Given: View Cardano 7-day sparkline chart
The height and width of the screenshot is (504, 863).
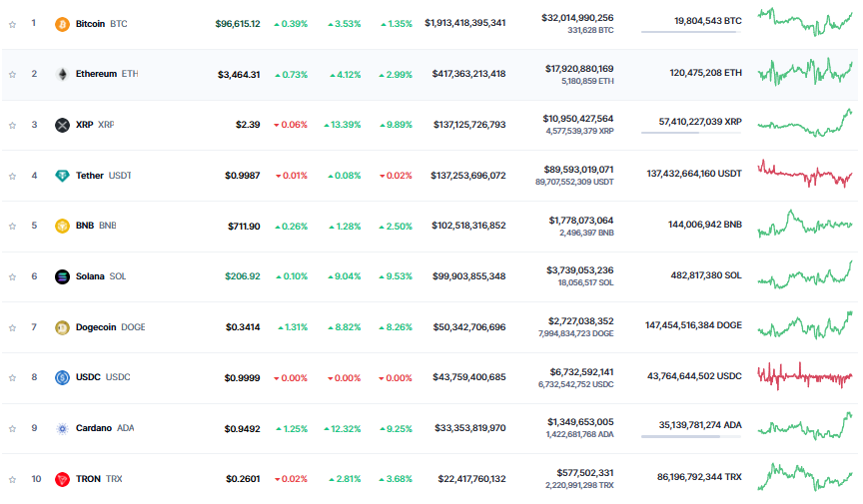Looking at the screenshot, I should 805,426.
